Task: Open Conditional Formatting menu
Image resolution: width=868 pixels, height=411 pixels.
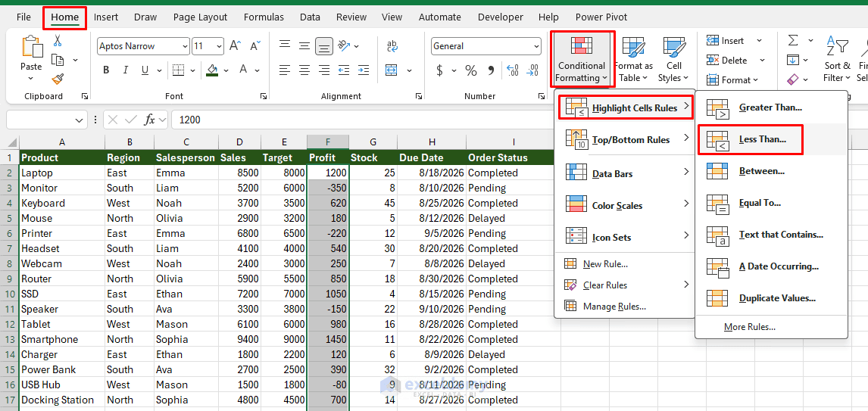Action: (x=582, y=59)
